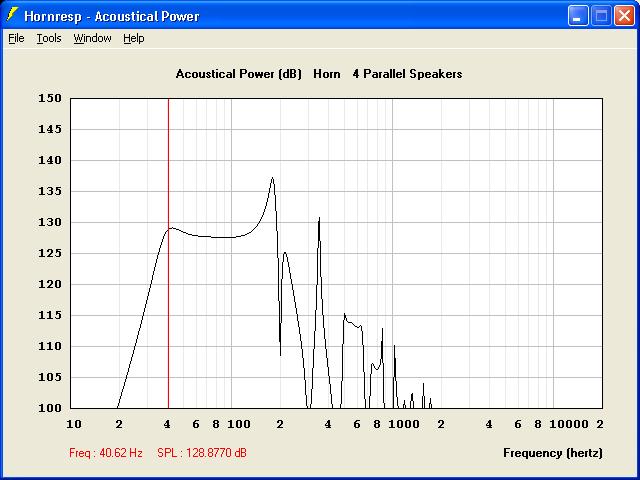Click the '4 Parallel Speakers' title text

(407, 74)
